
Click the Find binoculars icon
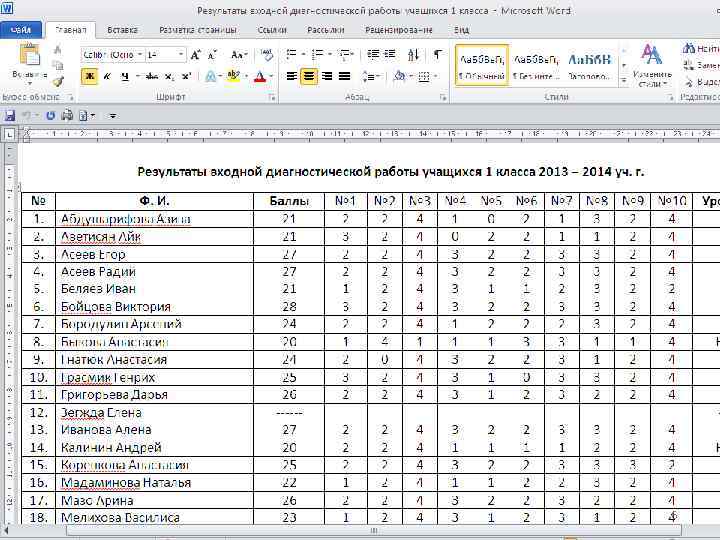click(x=689, y=48)
